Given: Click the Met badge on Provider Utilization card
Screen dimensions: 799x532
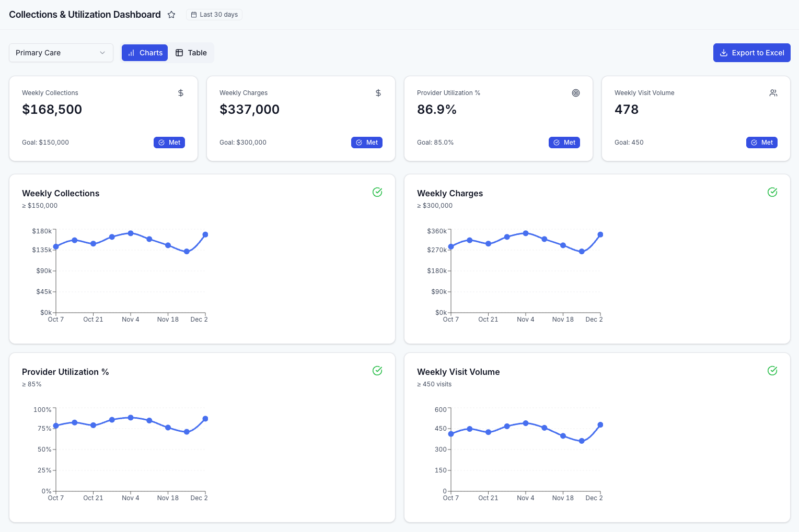Looking at the screenshot, I should click(x=564, y=142).
